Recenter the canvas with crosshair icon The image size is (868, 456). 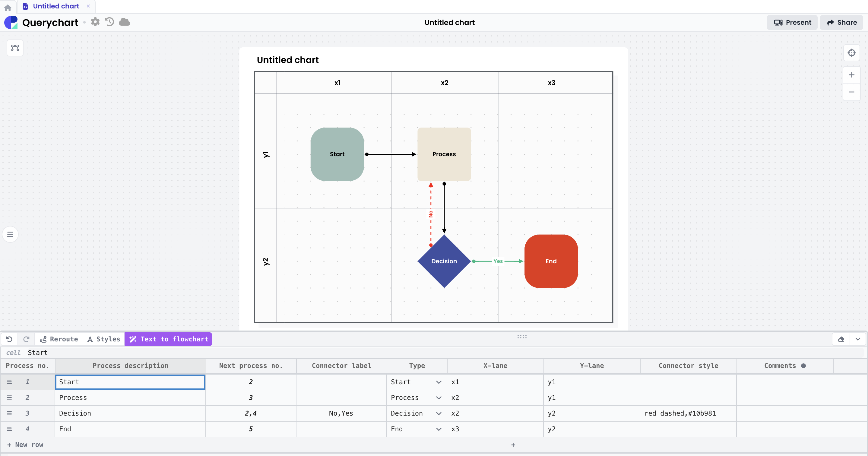(851, 53)
